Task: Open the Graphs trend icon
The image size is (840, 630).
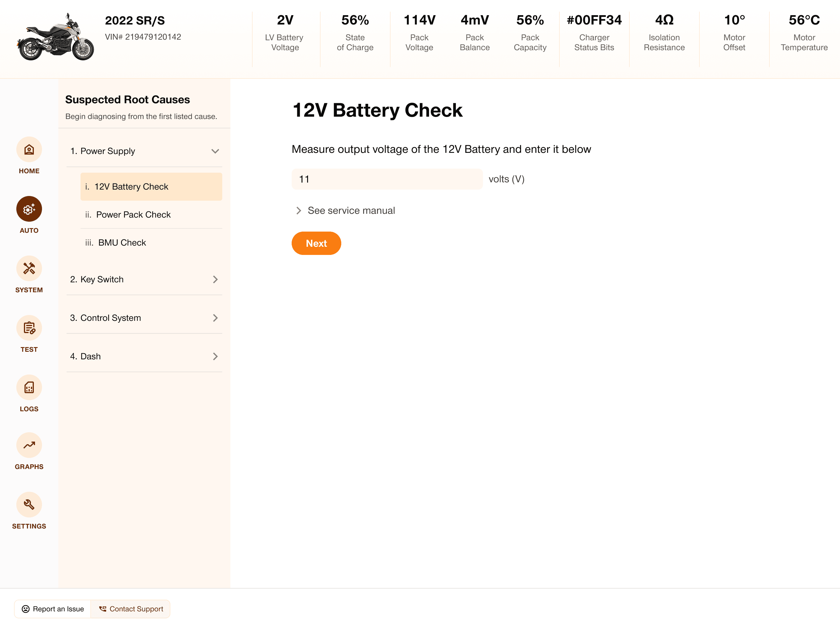Action: point(29,445)
